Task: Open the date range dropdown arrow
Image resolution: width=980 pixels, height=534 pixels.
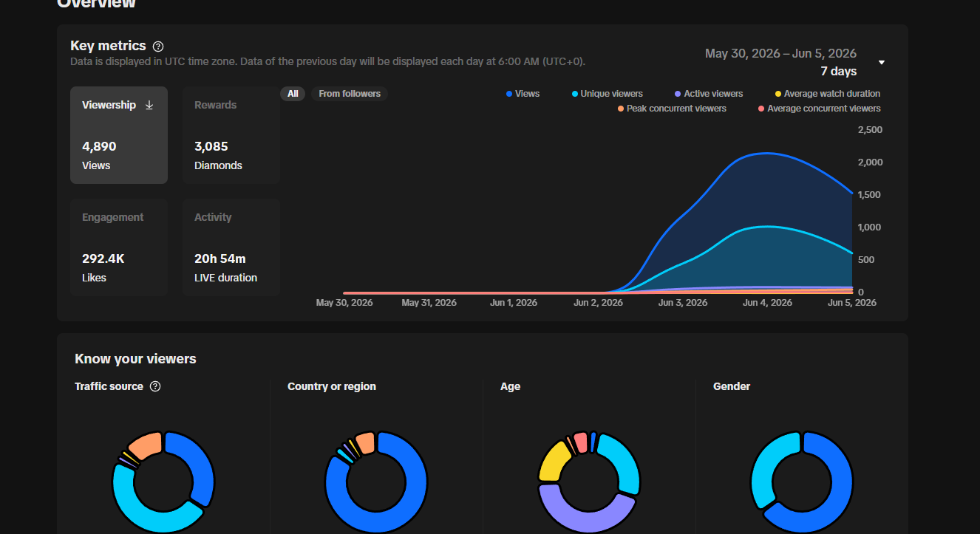Action: [x=882, y=63]
